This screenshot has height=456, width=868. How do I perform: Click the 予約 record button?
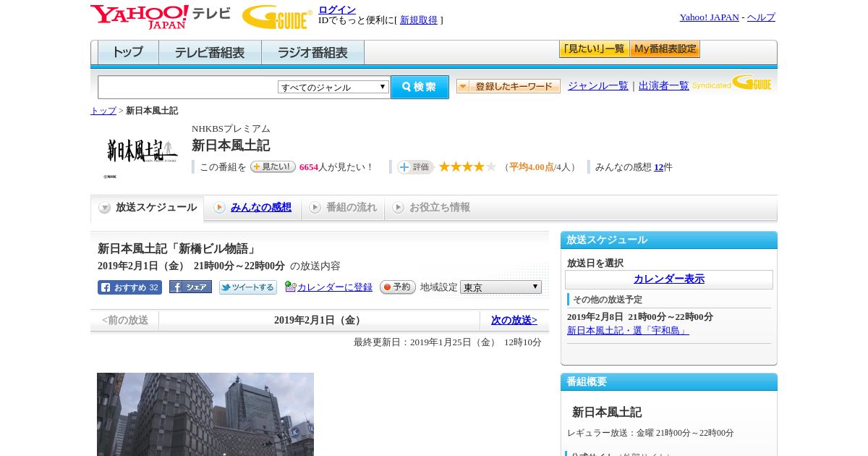(x=398, y=287)
